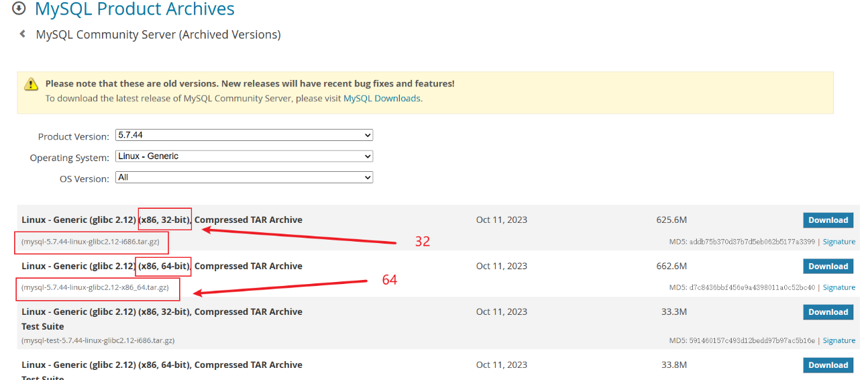Click the first 32-bit Compressed TAR Archive row title
This screenshot has width=868, height=380.
pos(162,220)
